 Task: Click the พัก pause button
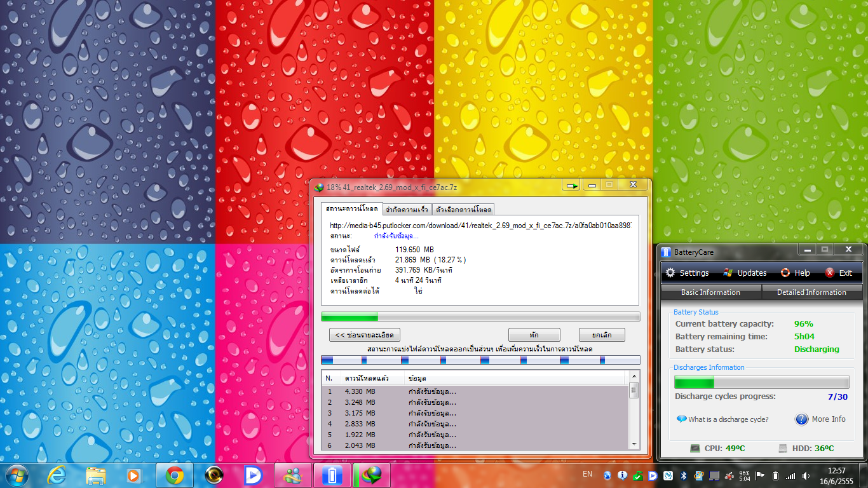point(534,335)
